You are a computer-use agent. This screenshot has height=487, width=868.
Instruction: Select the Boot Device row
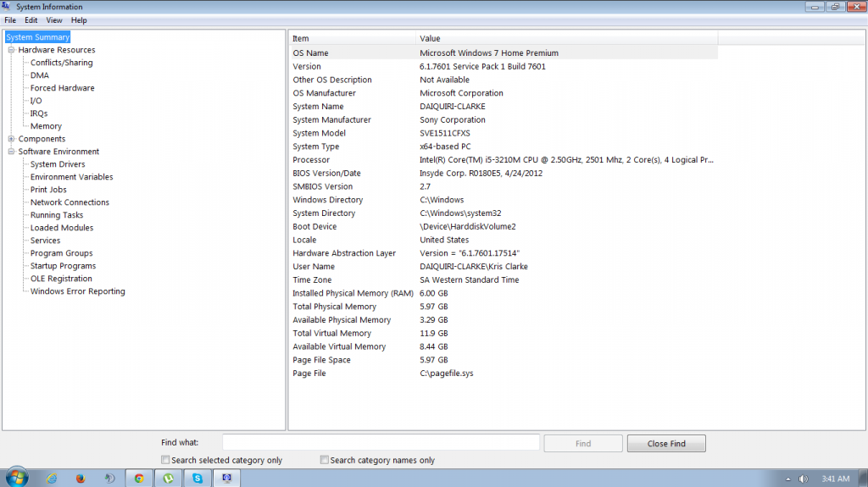(504, 226)
